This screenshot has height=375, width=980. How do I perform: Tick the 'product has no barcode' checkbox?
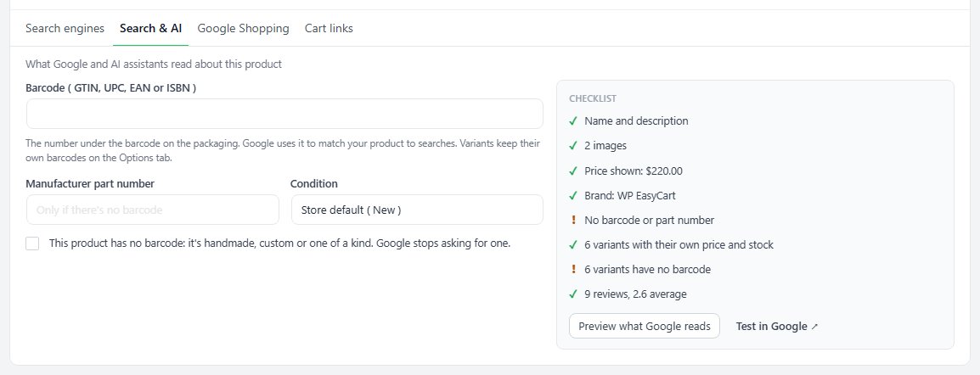coord(32,243)
